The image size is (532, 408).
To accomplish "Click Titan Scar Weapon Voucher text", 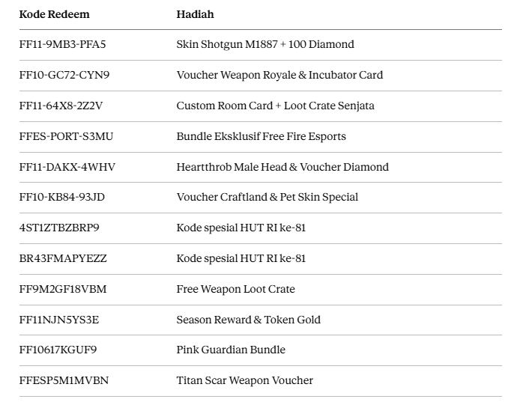I will click(x=244, y=380).
